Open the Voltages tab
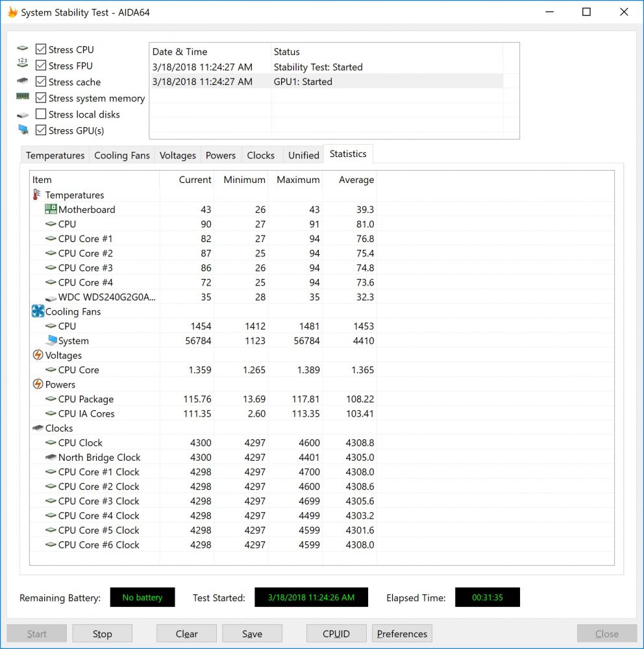Screen dimensions: 644x649 [x=178, y=155]
